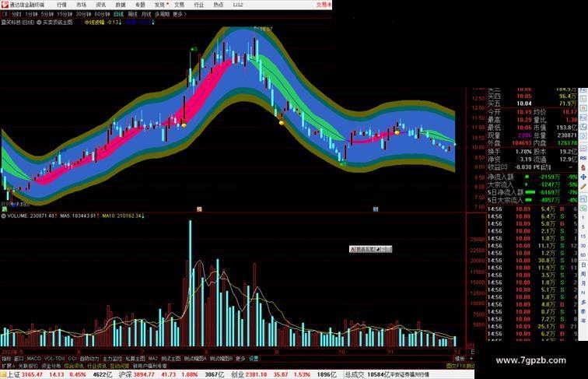Open the 行情 menu
This screenshot has height=379, width=588.
click(x=61, y=5)
